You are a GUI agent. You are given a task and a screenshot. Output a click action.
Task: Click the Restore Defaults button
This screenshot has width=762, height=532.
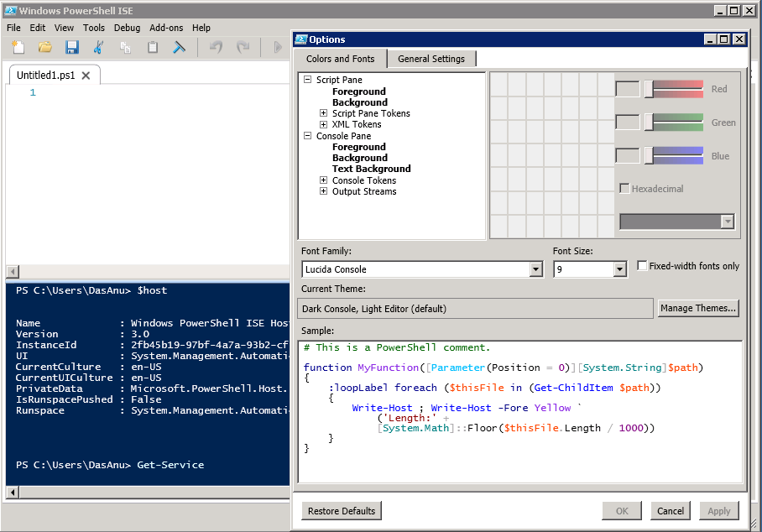(x=341, y=511)
